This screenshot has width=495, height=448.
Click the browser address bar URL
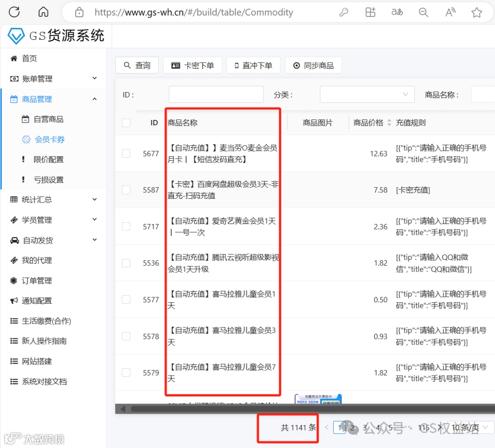[x=194, y=12]
